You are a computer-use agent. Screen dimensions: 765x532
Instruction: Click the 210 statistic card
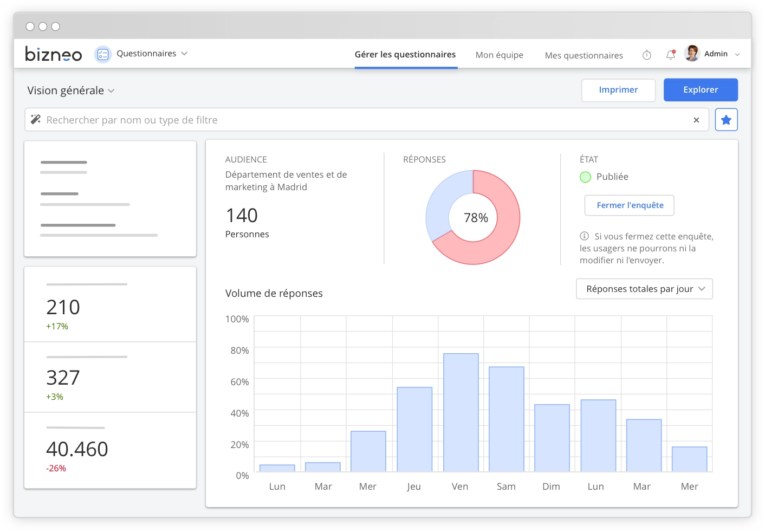coord(110,304)
